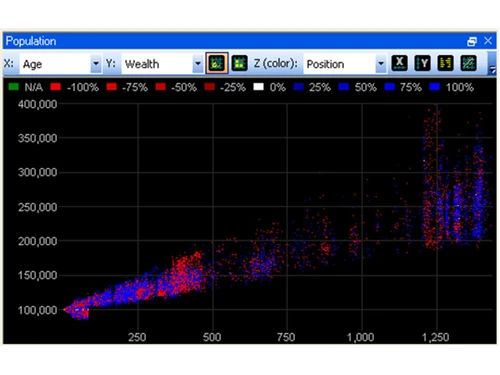Click the Population title bar text
This screenshot has width=500, height=375.
tap(31, 41)
